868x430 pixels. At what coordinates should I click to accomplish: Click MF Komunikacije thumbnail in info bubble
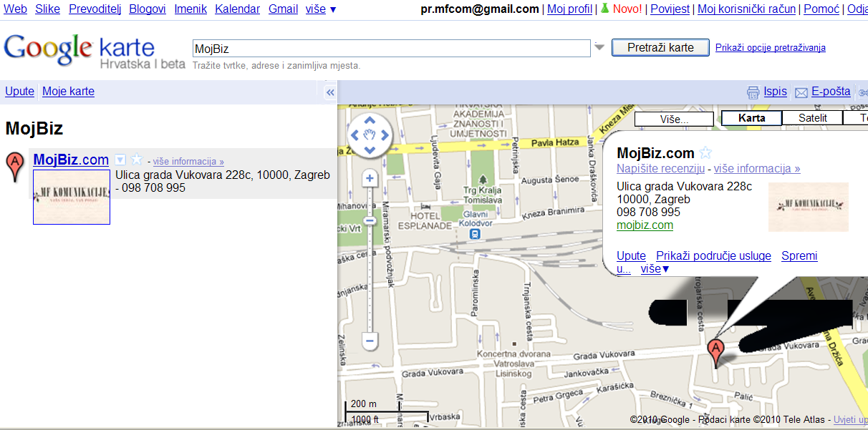809,207
